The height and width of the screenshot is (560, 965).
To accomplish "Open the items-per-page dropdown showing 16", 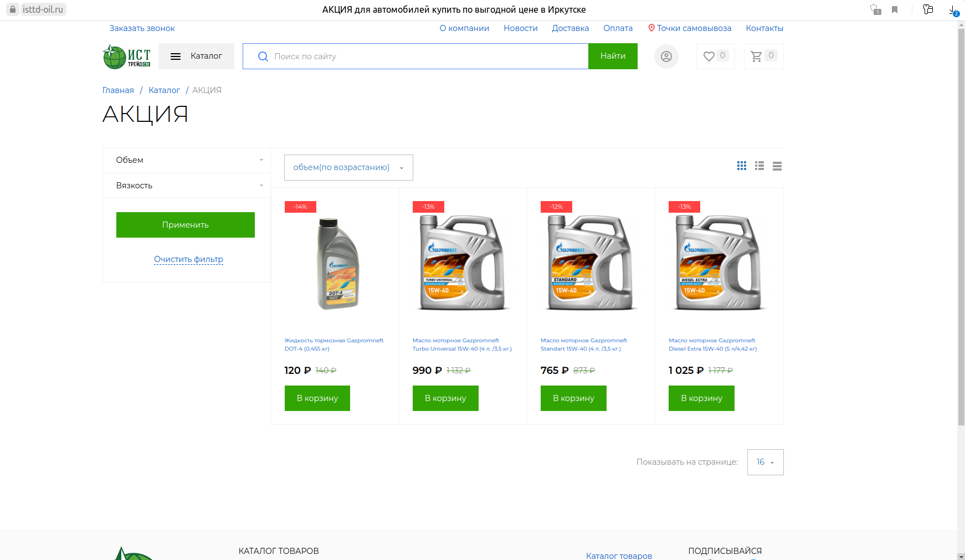I will 766,462.
